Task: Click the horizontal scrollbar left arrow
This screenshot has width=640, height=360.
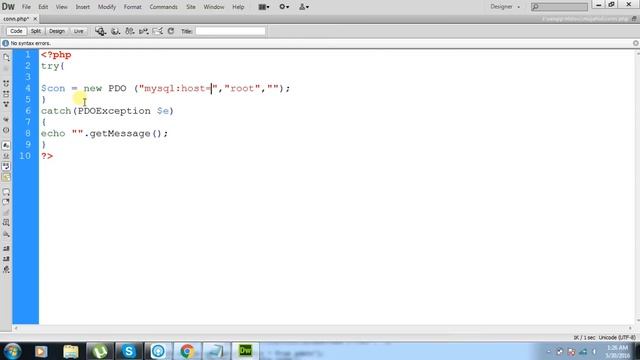Action: pos(16,328)
